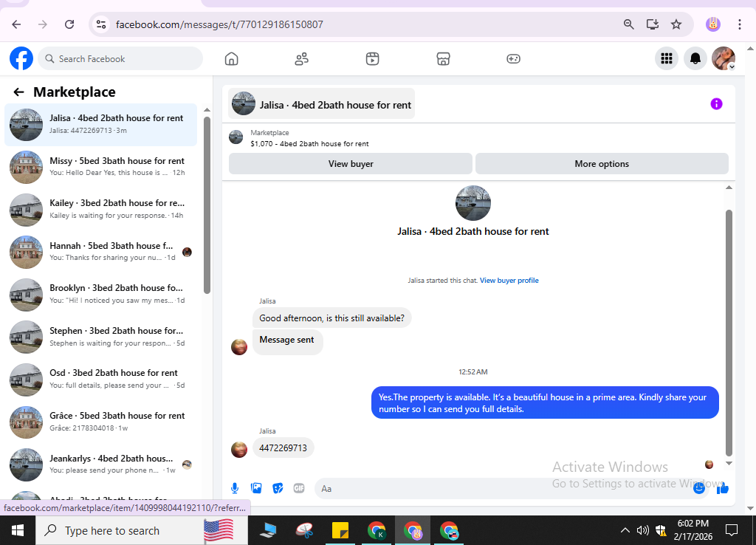
Task: Open the Windows Start button
Action: tap(18, 530)
